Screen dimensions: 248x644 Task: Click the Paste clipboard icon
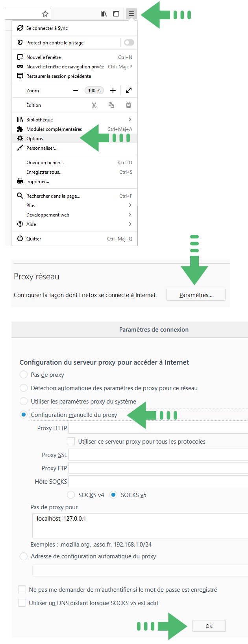tap(128, 105)
